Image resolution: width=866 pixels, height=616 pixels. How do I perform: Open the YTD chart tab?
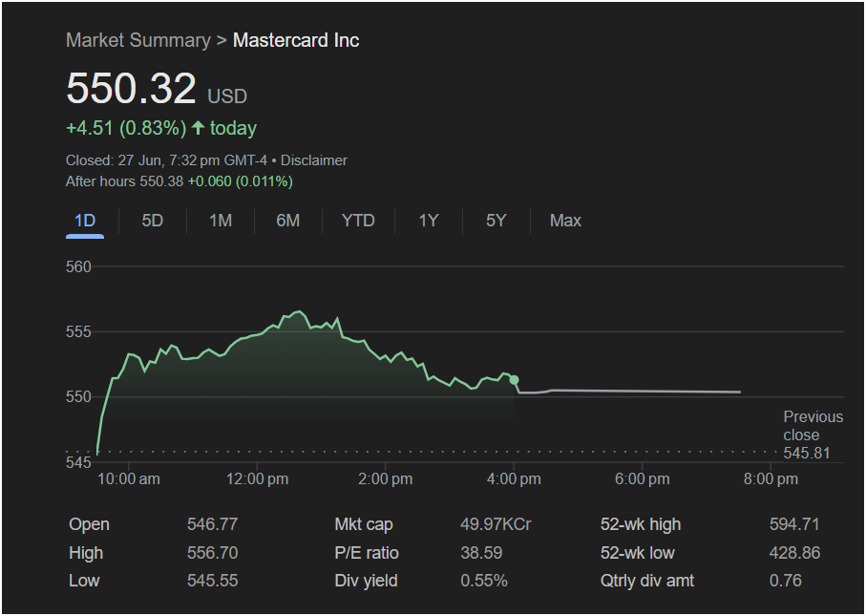click(x=358, y=221)
